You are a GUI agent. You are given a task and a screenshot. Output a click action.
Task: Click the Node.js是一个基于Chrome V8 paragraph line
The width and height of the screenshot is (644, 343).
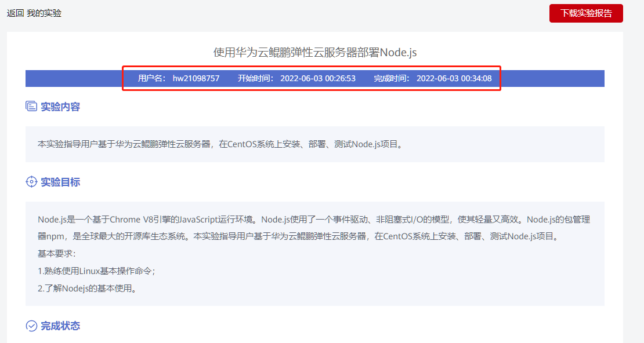314,220
